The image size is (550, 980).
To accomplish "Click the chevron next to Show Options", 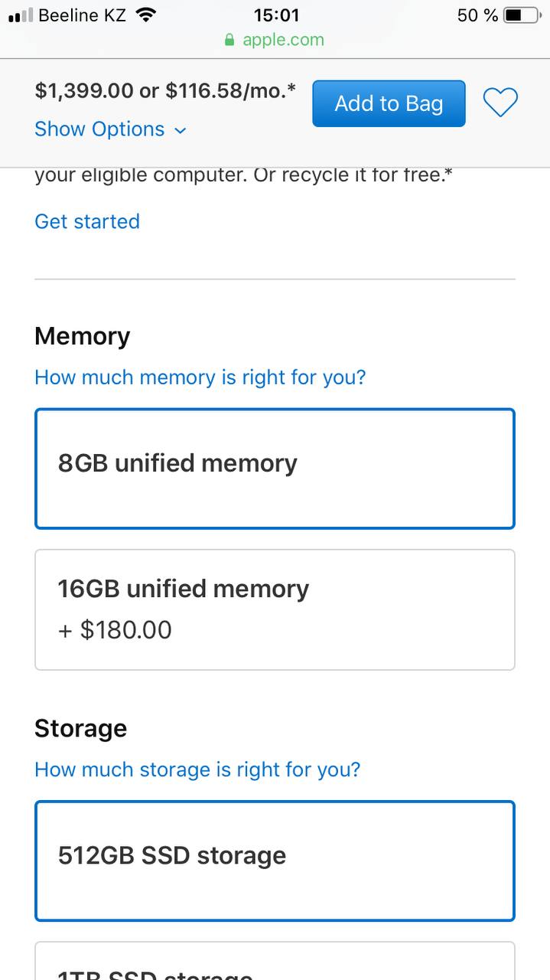I will [x=180, y=131].
